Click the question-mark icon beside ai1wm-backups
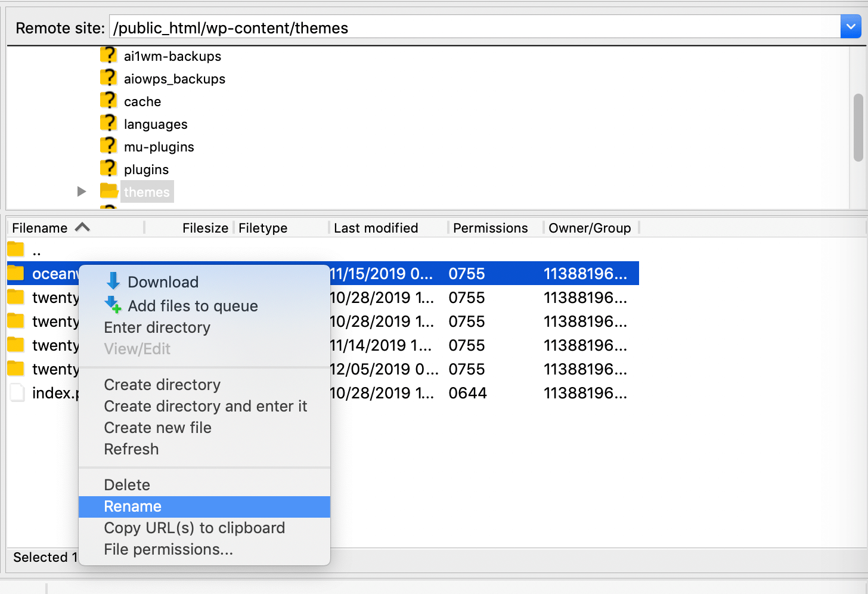Image resolution: width=868 pixels, height=594 pixels. (x=108, y=55)
